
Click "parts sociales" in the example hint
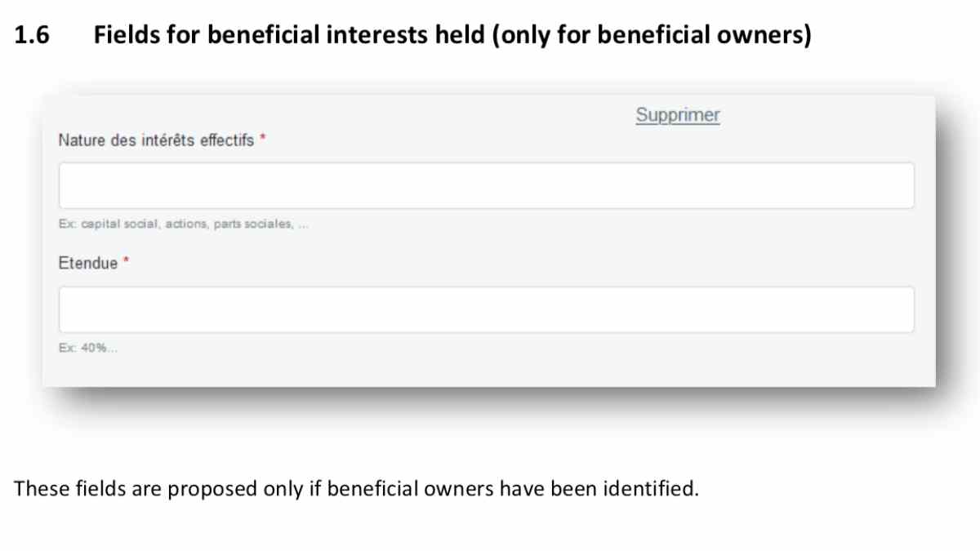tap(252, 224)
